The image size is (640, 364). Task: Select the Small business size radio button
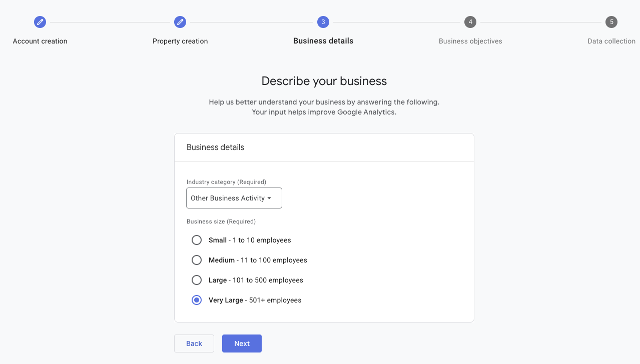tap(197, 240)
